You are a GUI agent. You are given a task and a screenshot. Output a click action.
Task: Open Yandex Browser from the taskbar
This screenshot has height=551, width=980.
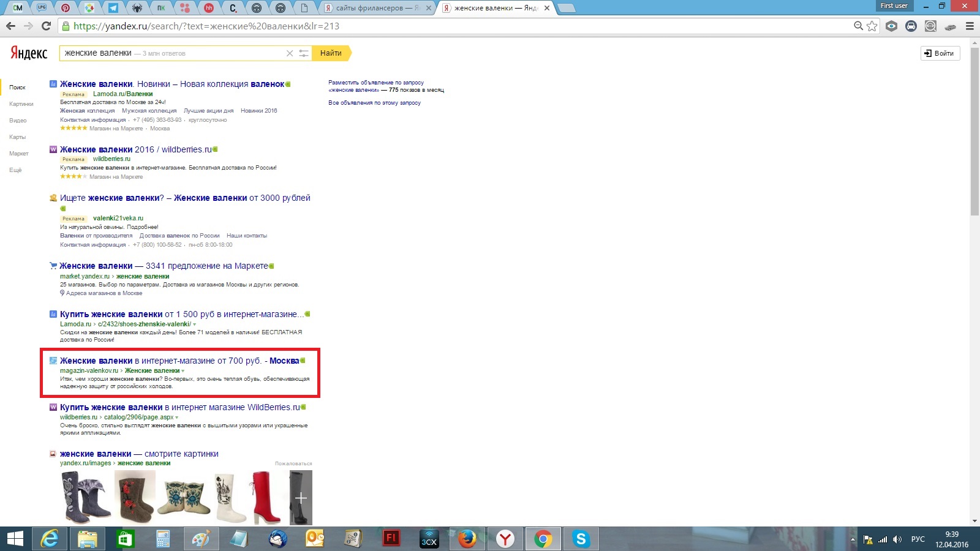click(x=505, y=539)
